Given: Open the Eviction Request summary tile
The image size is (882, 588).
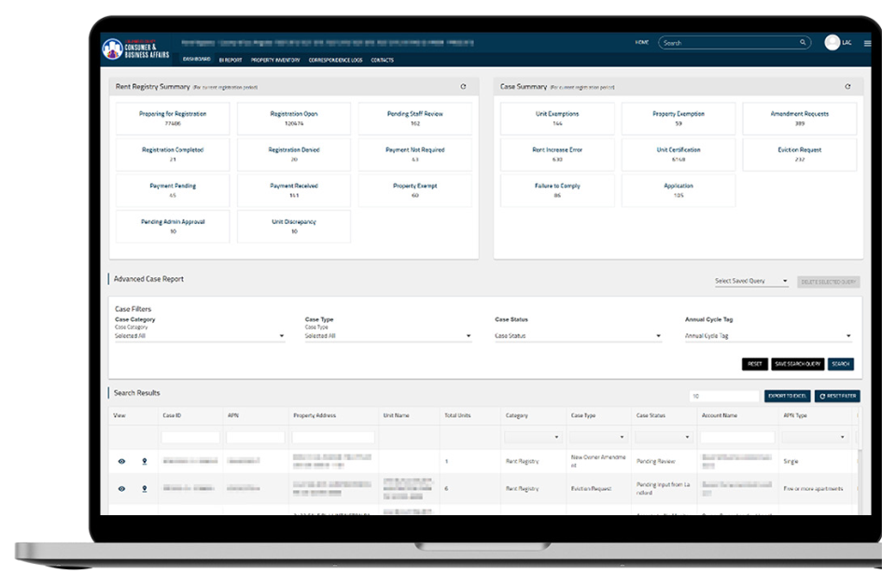Looking at the screenshot, I should [x=800, y=155].
